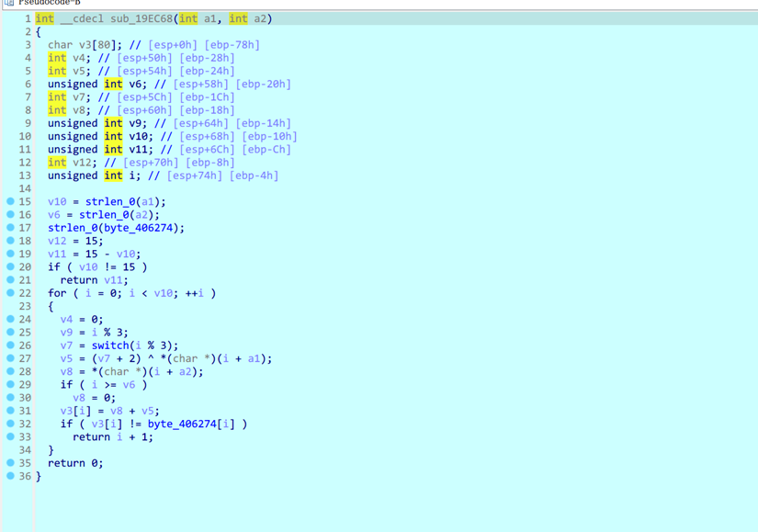
Task: Set breakpoint marker beside line 28
Action: [x=11, y=371]
